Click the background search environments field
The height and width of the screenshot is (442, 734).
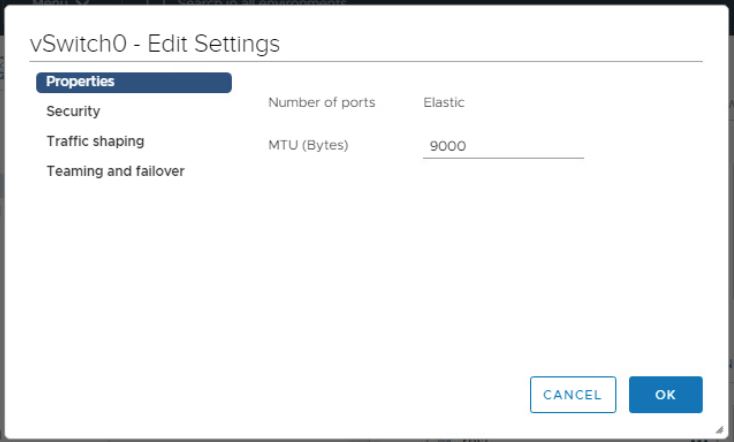tap(260, 3)
